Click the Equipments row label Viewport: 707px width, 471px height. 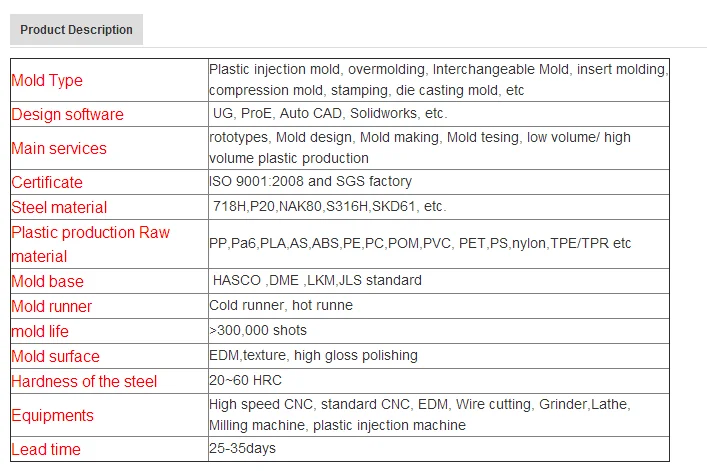pos(52,415)
